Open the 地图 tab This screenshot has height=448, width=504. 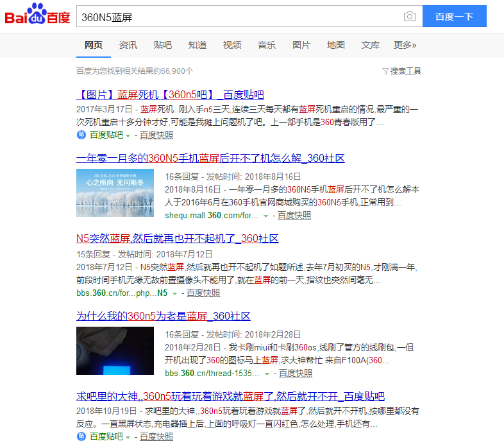(x=336, y=45)
